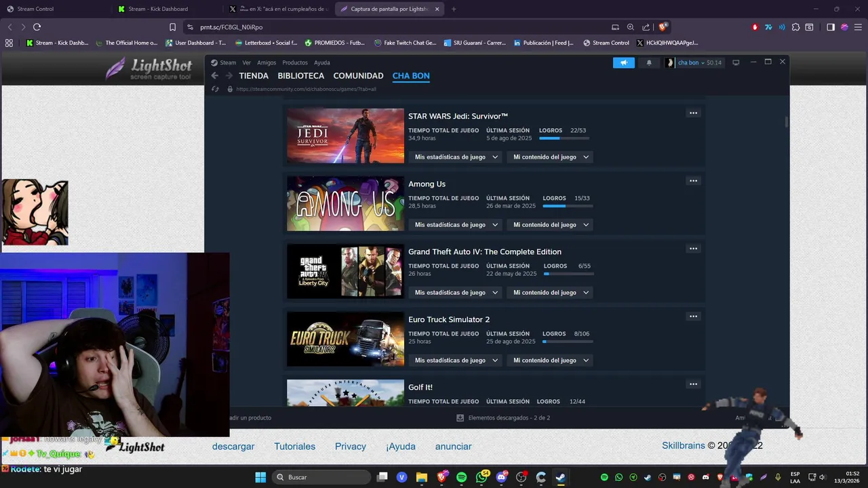The height and width of the screenshot is (488, 868).
Task: Expand 'Mis estadísticas de juego' for Jedi: Survivor
Action: pyautogui.click(x=456, y=157)
